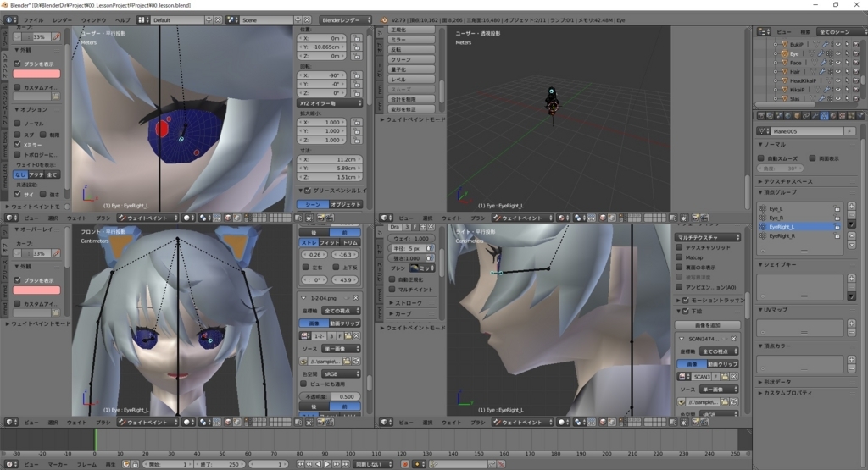The width and height of the screenshot is (868, 470).
Task: Enable the '自動正規化' checkbox
Action: tap(392, 279)
